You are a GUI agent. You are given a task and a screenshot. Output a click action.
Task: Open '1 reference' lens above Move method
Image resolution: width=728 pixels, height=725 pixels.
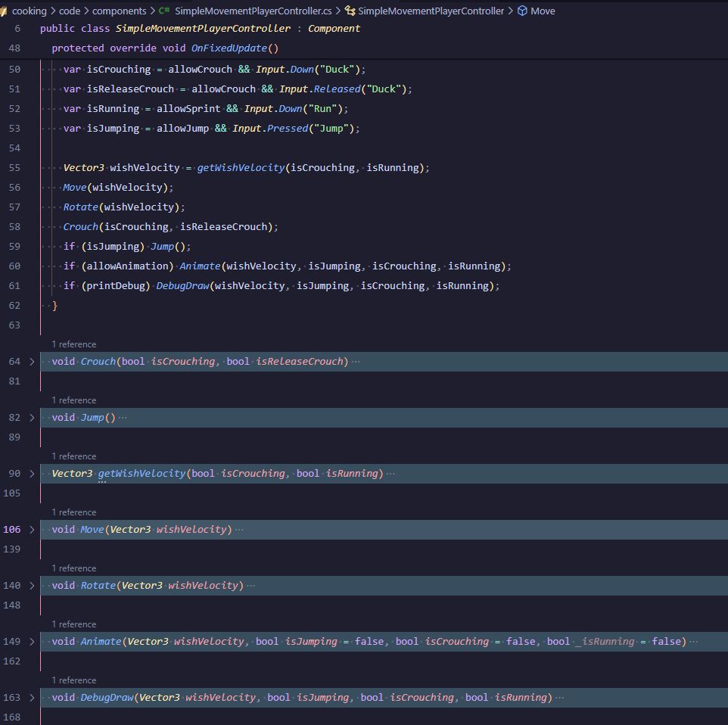point(74,512)
